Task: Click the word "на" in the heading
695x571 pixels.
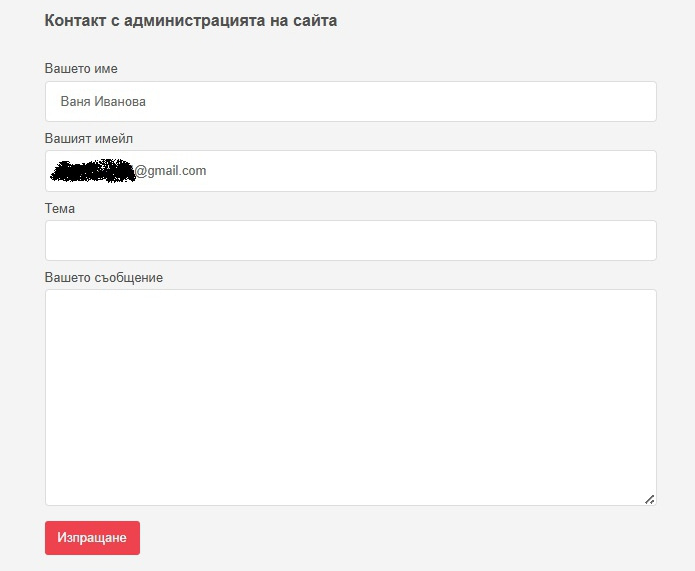Action: click(x=281, y=21)
